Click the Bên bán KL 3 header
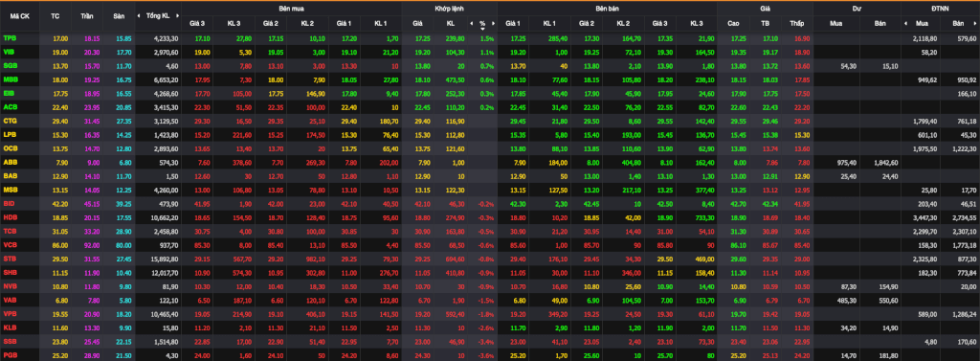The width and height of the screenshot is (980, 361). 697,23
